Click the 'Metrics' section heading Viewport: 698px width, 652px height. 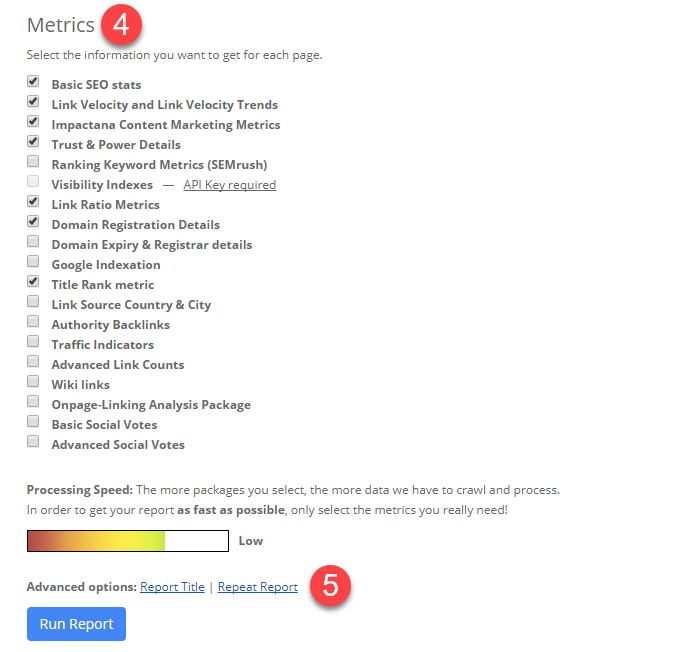[61, 25]
